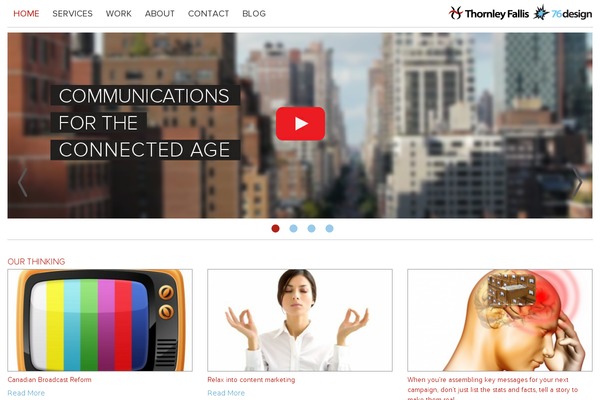The image size is (600, 400).
Task: Navigate to the Contact page
Action: point(209,13)
